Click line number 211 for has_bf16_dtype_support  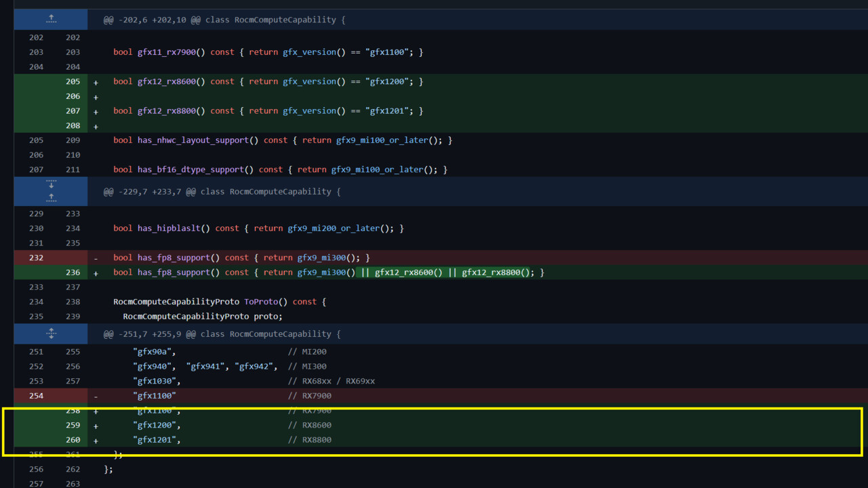[x=73, y=169]
